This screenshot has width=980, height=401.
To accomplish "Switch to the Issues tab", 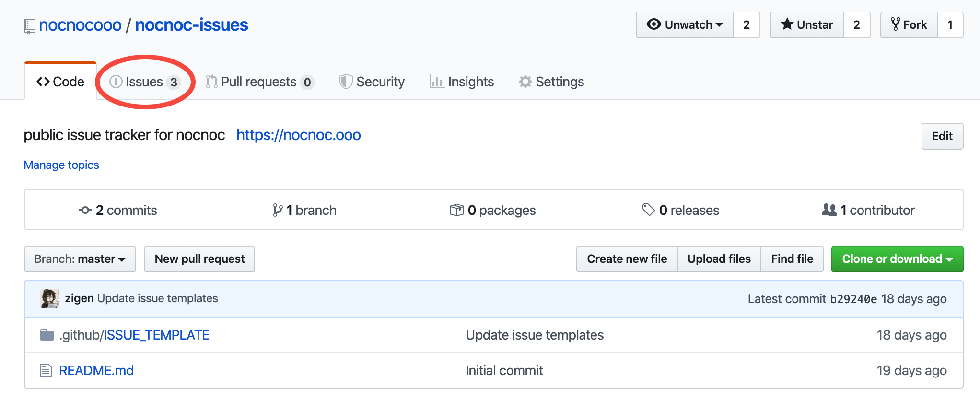I will 144,82.
